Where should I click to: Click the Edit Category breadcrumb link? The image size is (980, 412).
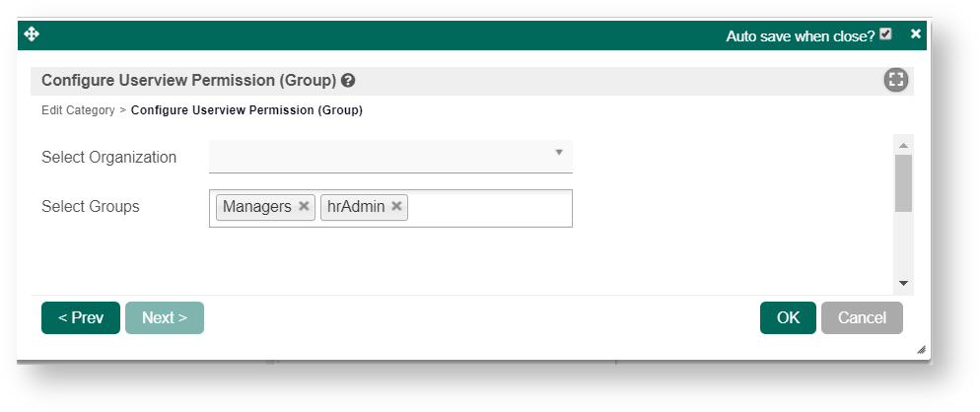(78, 110)
